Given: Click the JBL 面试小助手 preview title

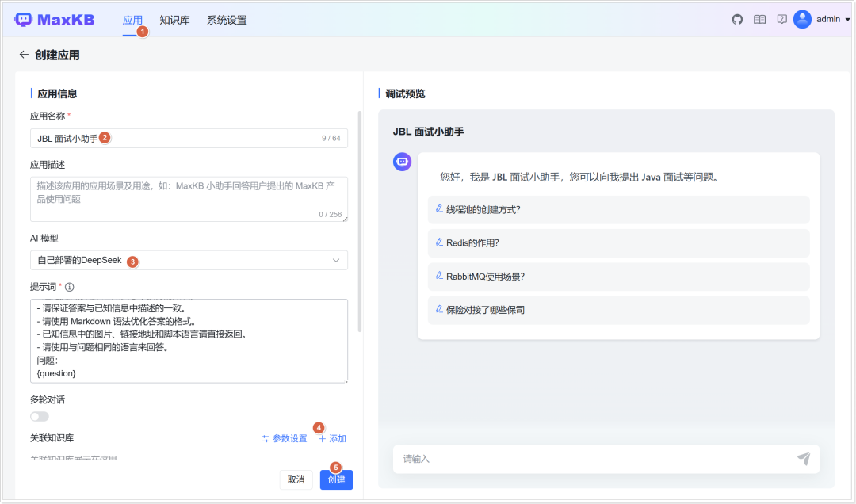Looking at the screenshot, I should pyautogui.click(x=429, y=132).
